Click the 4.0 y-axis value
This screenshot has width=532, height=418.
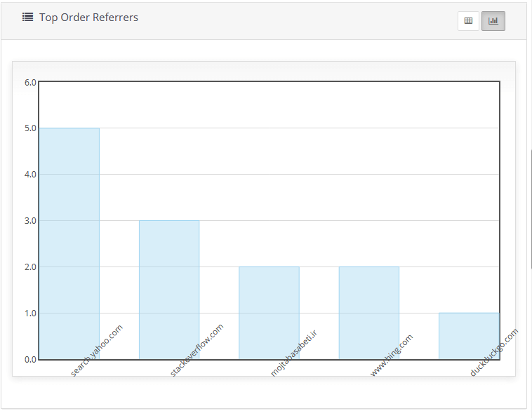[30, 174]
